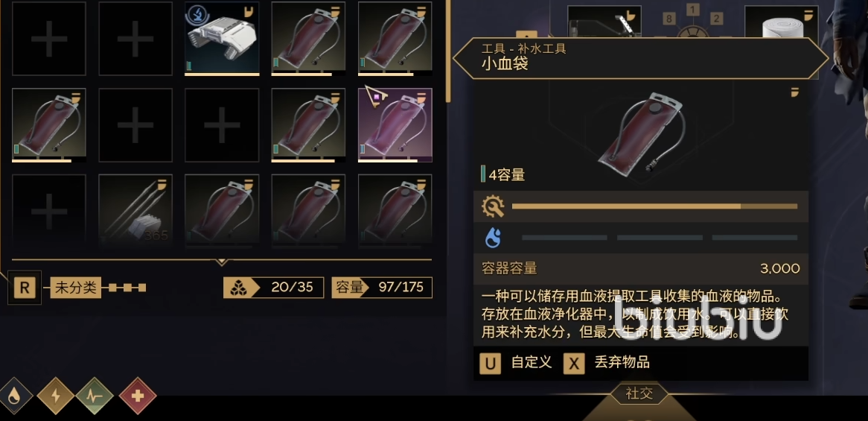Click 丢弃物品 discard item option
The width and height of the screenshot is (868, 421).
click(x=622, y=363)
